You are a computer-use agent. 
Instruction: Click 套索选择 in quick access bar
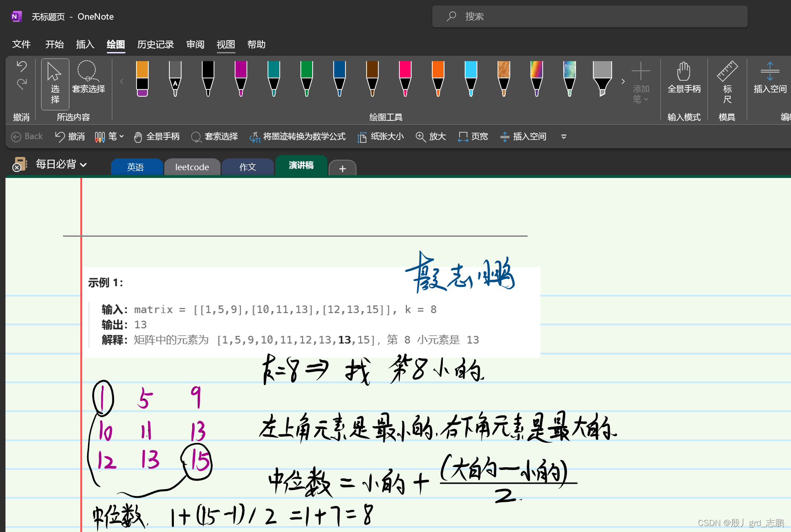coord(215,136)
